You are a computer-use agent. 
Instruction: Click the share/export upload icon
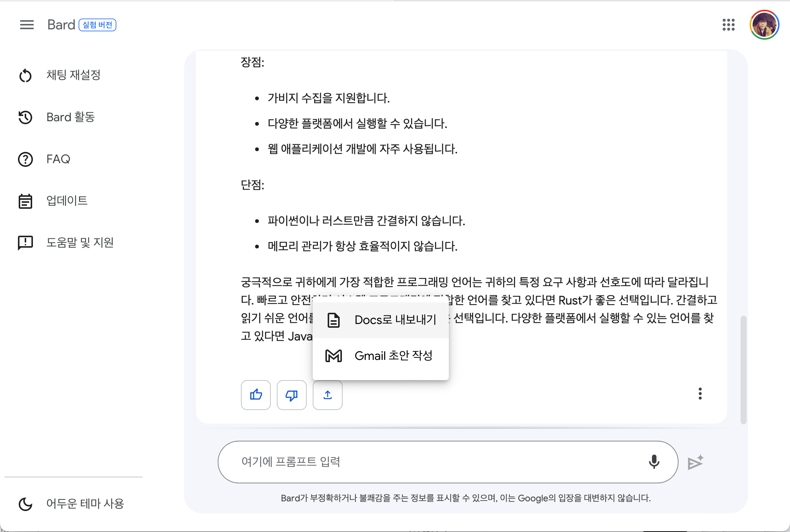328,395
